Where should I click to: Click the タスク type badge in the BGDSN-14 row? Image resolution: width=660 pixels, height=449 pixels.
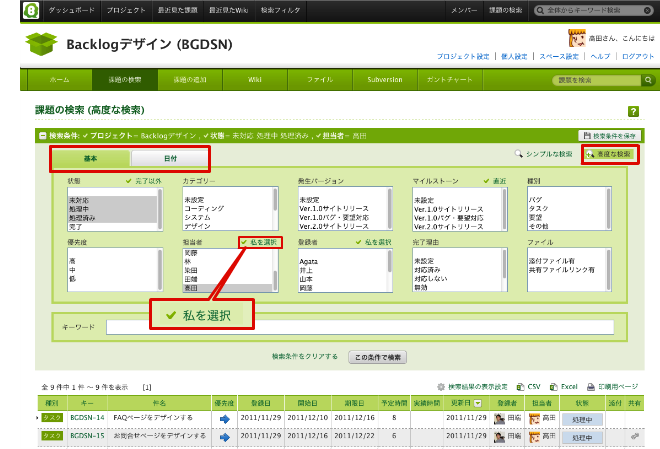pos(52,417)
